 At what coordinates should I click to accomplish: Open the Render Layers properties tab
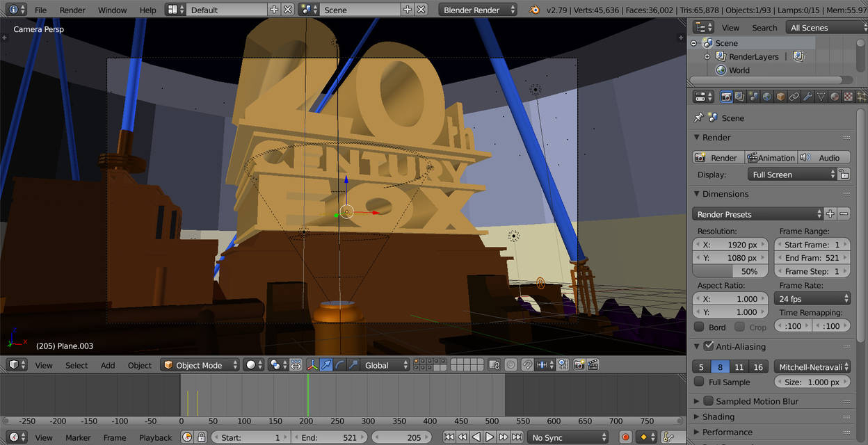tap(740, 97)
